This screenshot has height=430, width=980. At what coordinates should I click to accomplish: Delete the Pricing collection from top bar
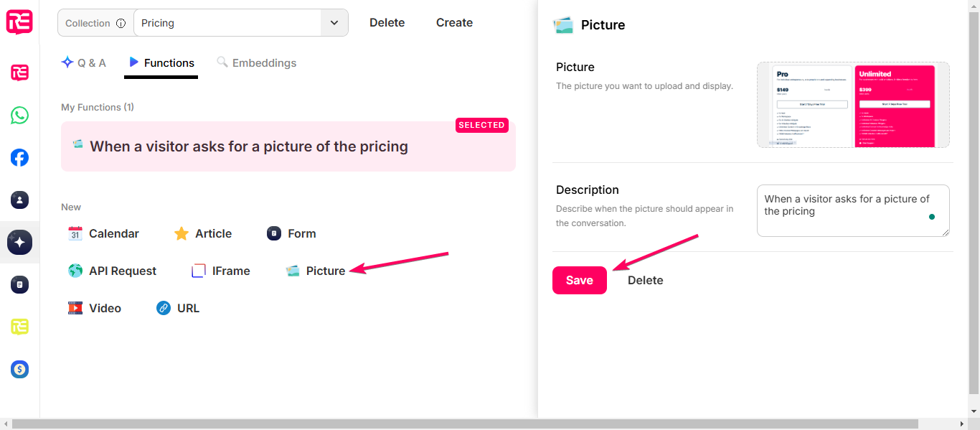tap(387, 22)
